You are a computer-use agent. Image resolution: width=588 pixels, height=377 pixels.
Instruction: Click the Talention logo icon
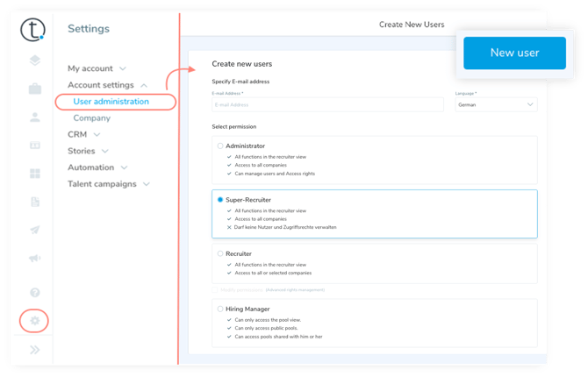point(34,30)
